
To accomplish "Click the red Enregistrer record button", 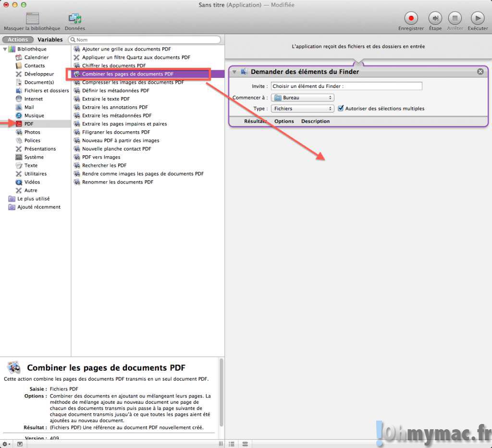I will pos(411,18).
